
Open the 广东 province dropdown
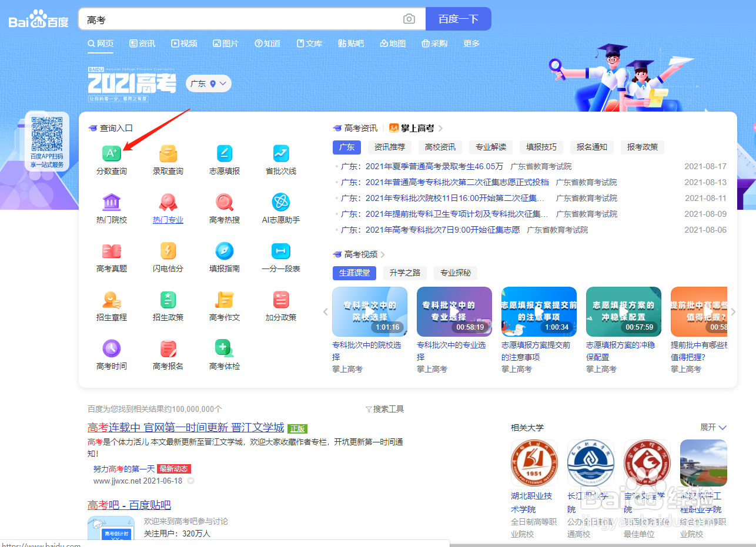coord(209,83)
